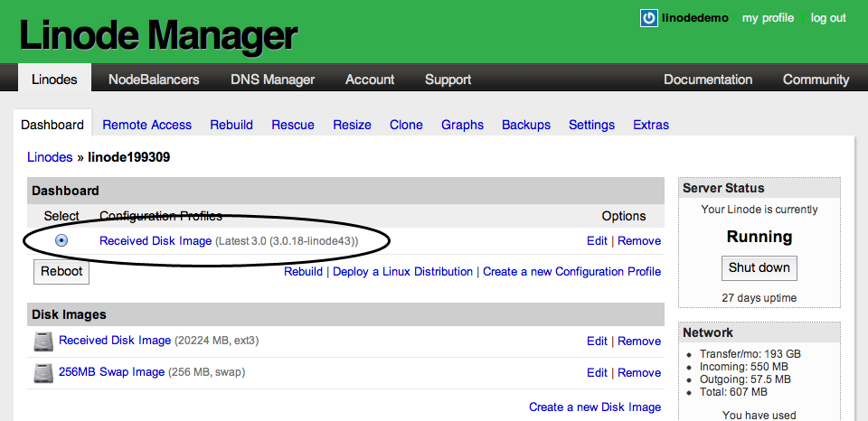Click Create a new Configuration Profile
Screen dimensions: 868x421
click(x=571, y=271)
